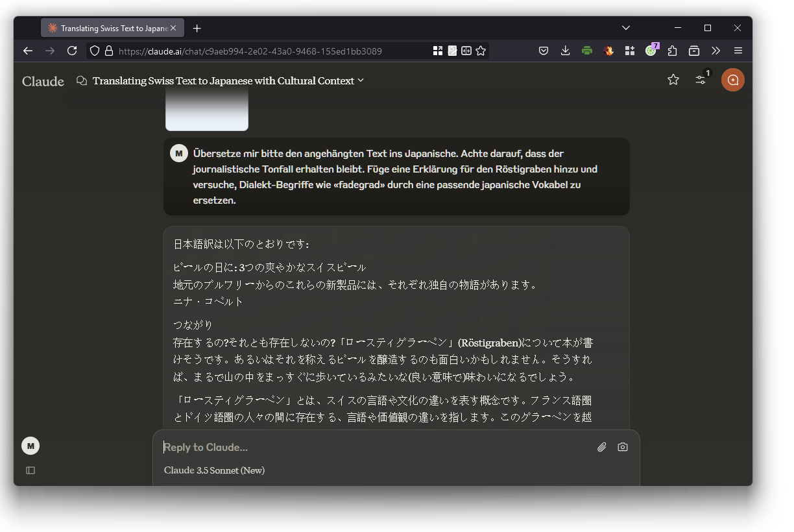Open the translate page icon in the address bar
This screenshot has height=532, width=794.
(466, 51)
